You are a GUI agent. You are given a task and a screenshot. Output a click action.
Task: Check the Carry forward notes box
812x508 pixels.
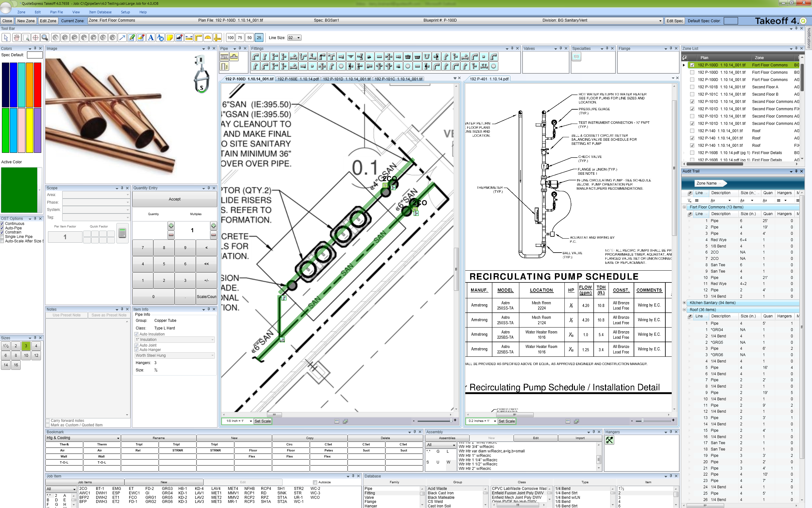[x=48, y=421]
